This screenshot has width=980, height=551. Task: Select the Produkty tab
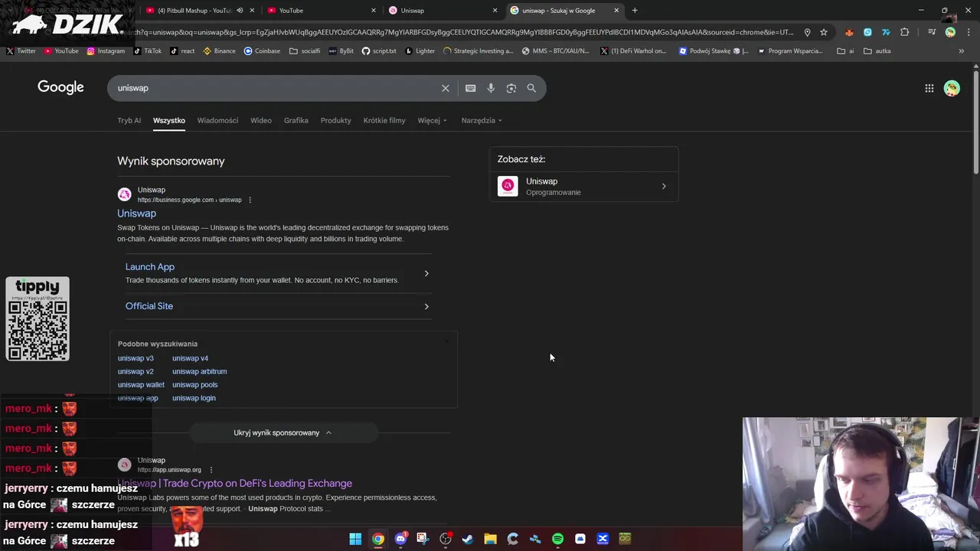coord(335,120)
